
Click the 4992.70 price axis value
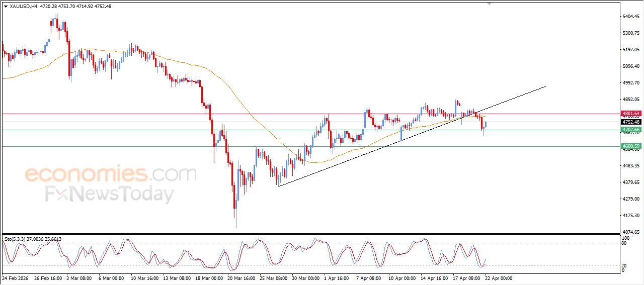point(630,83)
